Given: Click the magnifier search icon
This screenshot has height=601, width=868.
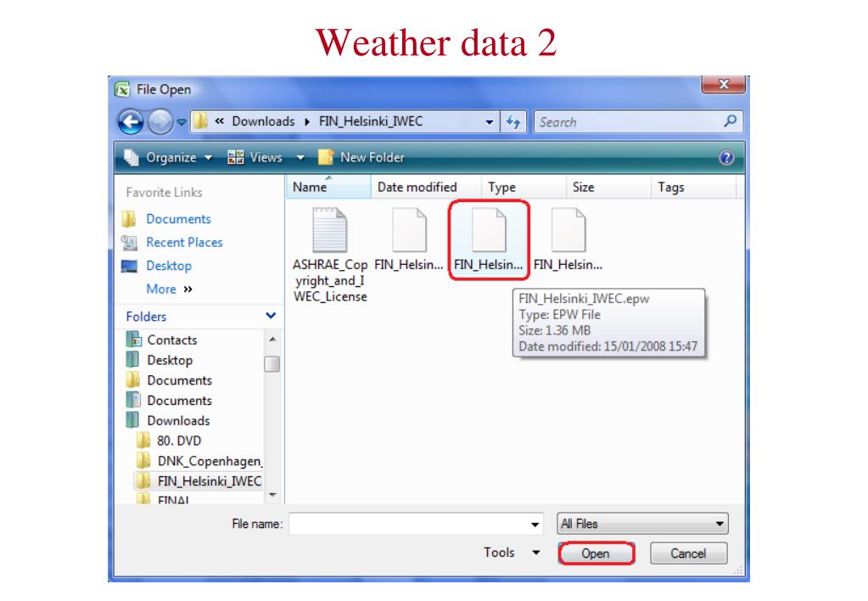Looking at the screenshot, I should [731, 121].
